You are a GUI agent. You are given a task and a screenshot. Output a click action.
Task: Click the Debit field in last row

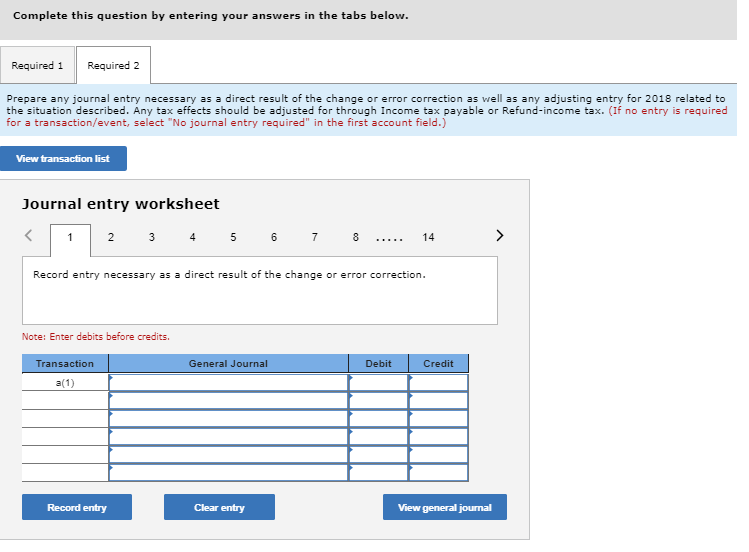click(378, 472)
